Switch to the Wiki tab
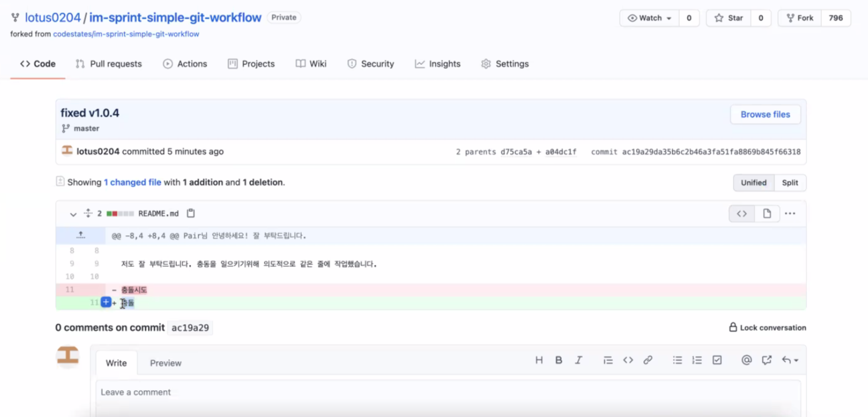 click(311, 64)
